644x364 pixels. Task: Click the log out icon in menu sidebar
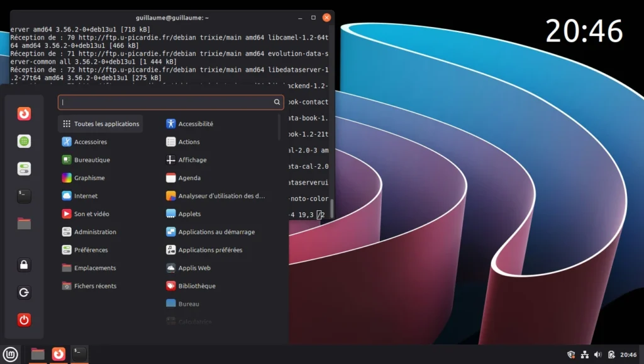click(24, 293)
